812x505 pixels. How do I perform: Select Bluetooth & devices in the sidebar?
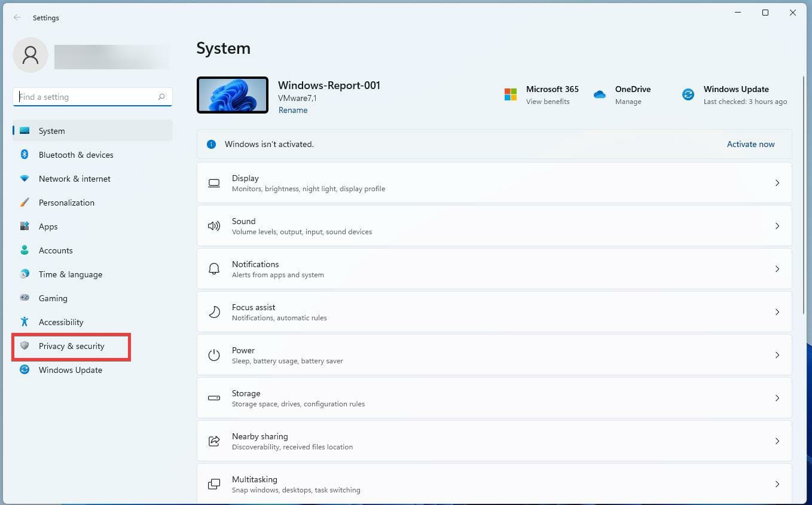pos(76,154)
